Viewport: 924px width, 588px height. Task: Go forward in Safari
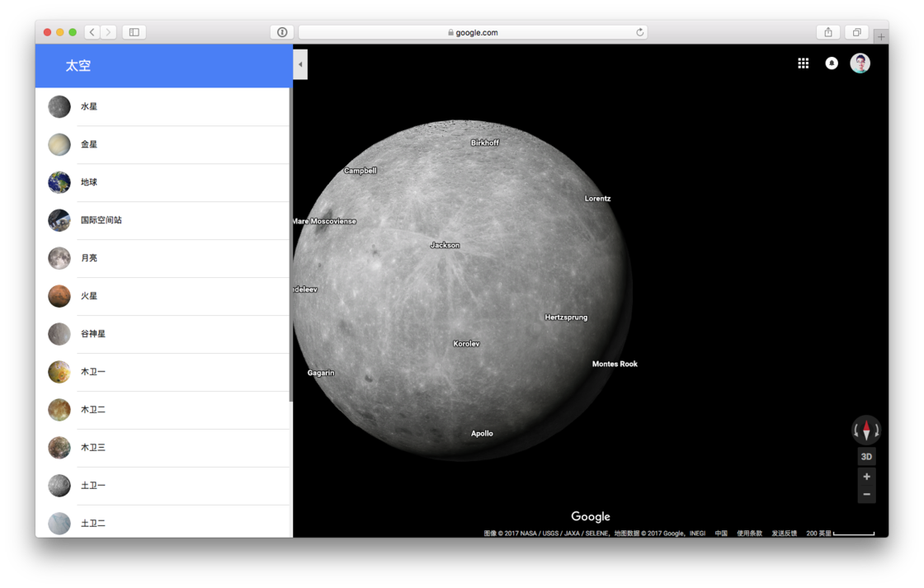click(108, 32)
